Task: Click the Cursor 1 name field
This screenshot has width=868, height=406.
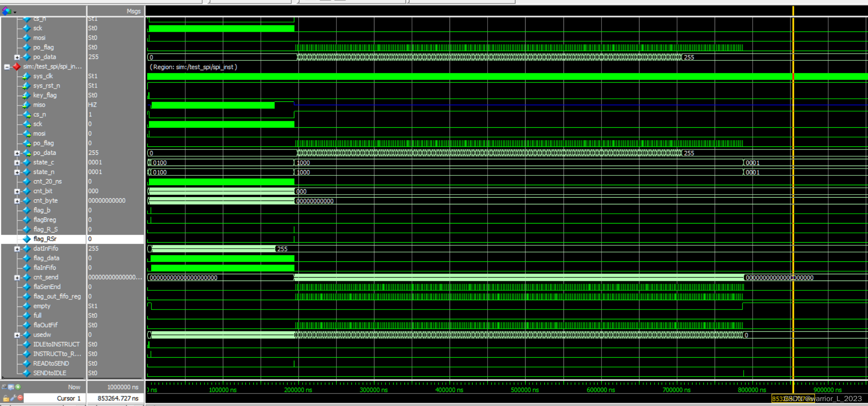Action: 68,398
